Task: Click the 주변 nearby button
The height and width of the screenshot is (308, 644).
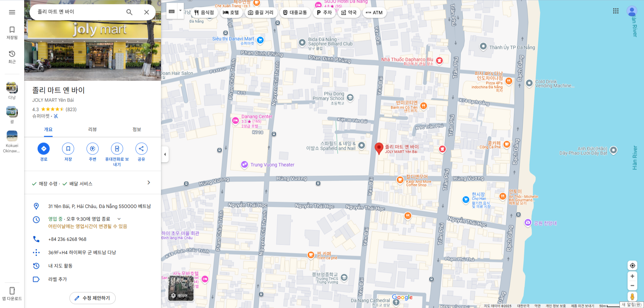Action: point(93,148)
